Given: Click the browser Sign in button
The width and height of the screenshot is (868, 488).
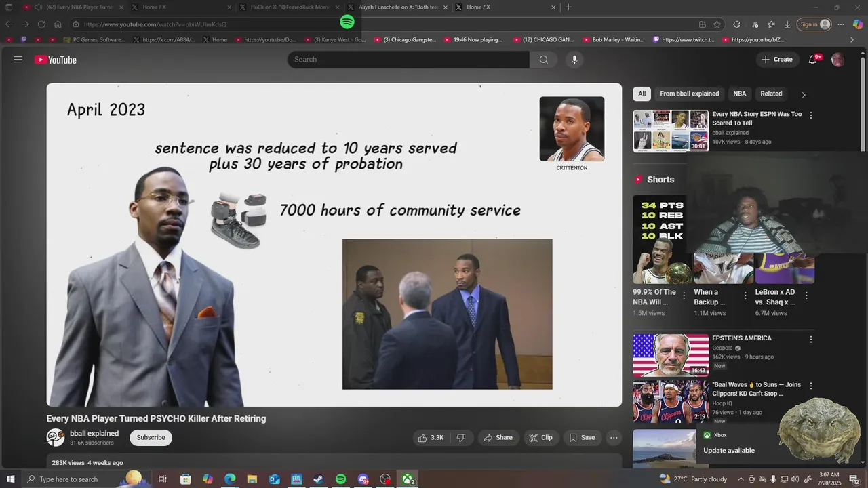Looking at the screenshot, I should [814, 24].
